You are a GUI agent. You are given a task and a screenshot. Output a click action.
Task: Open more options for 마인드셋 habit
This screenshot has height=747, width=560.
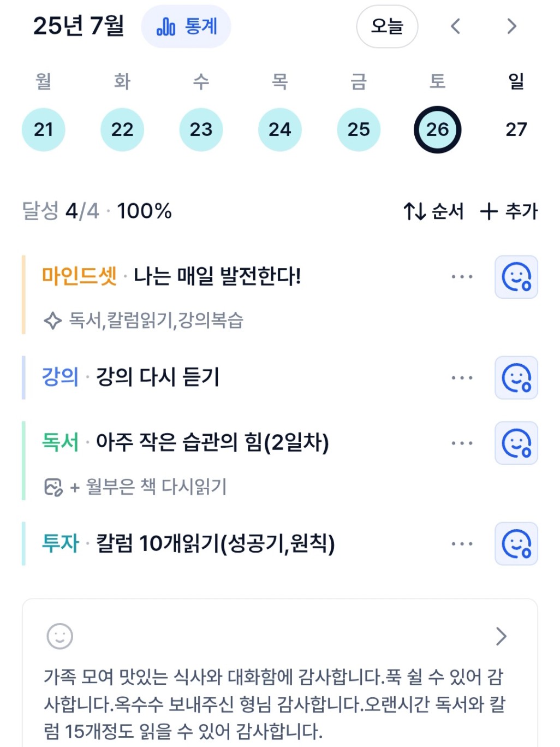(462, 277)
